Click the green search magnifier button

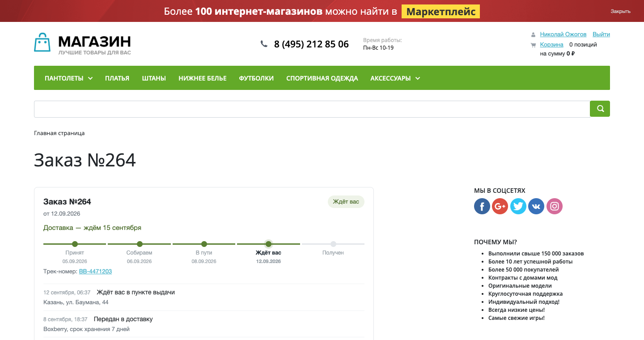pyautogui.click(x=600, y=109)
